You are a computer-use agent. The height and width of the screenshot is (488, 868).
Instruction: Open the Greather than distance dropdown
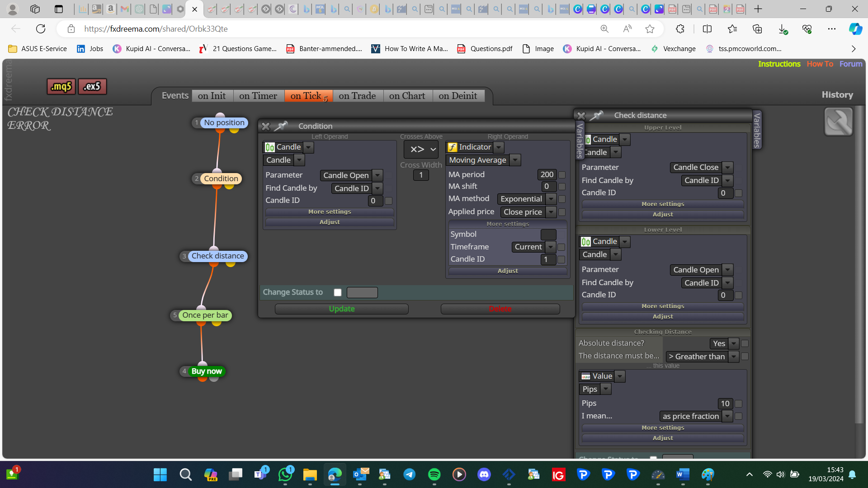tap(734, 357)
